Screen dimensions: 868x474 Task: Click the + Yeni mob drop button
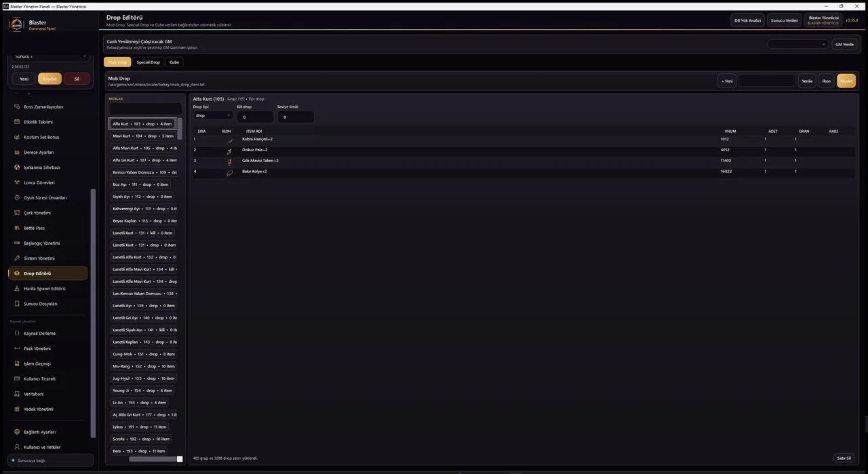coord(727,81)
